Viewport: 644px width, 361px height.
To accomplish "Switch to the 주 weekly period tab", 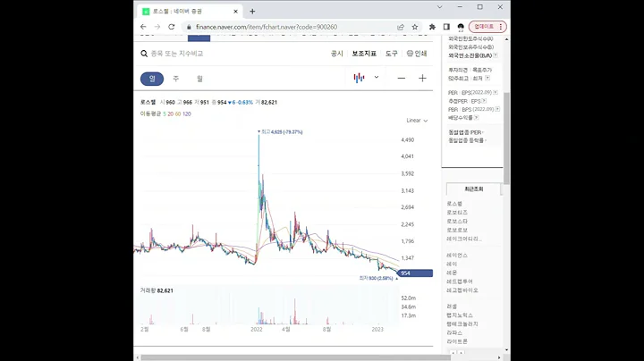I will [176, 79].
